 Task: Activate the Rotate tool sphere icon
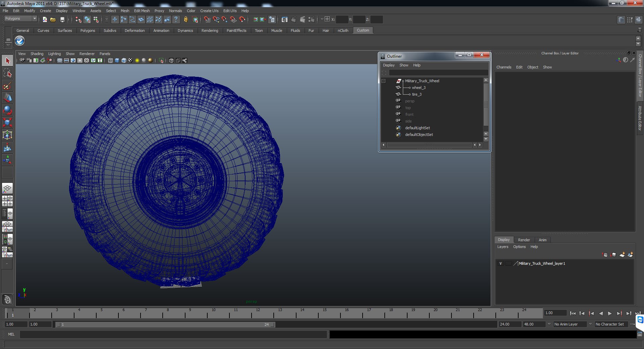click(x=7, y=110)
